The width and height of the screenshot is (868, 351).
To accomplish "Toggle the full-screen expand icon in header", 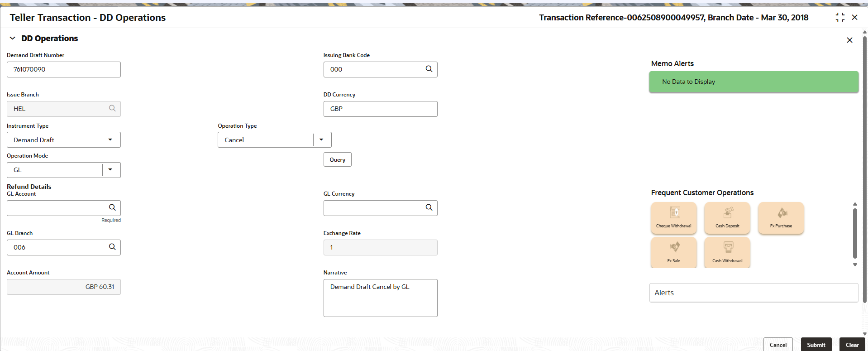I will (840, 17).
